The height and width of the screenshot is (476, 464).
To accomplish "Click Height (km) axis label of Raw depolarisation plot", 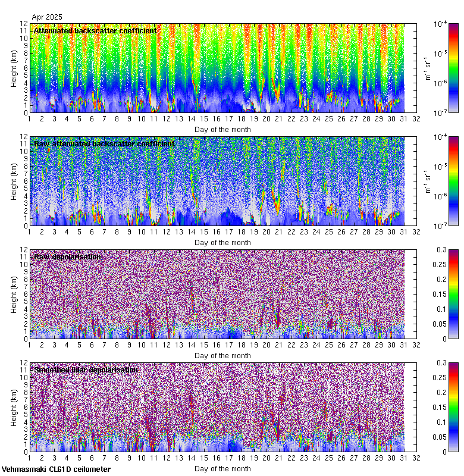I will coord(14,294).
